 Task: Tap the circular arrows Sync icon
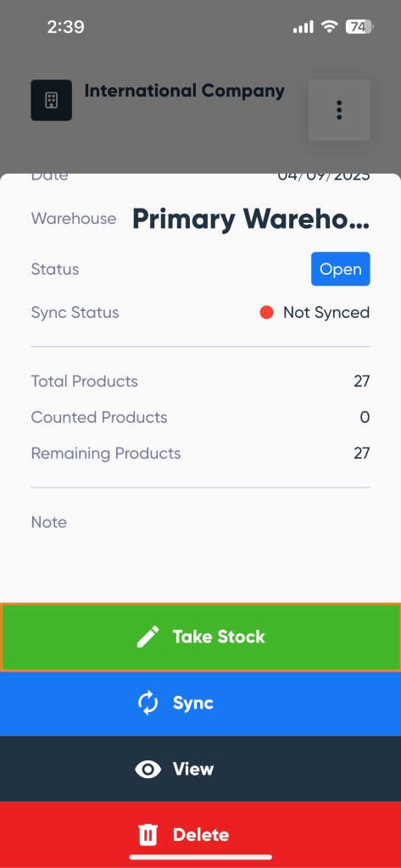(x=148, y=703)
